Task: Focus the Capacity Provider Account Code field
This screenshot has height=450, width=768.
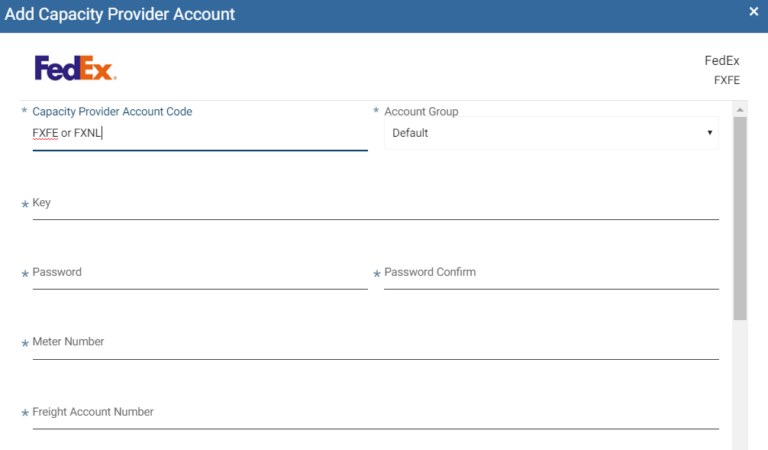Action: pyautogui.click(x=200, y=133)
